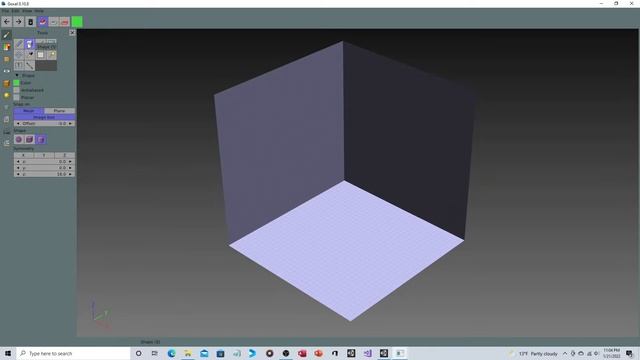Increase symmetry origin y value

pos(70,168)
